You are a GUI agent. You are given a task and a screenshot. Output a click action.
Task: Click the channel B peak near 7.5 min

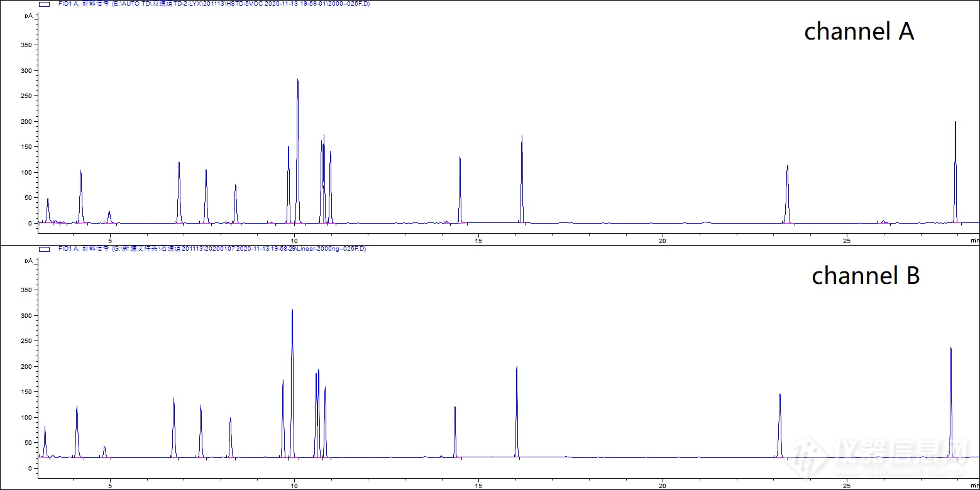201,432
